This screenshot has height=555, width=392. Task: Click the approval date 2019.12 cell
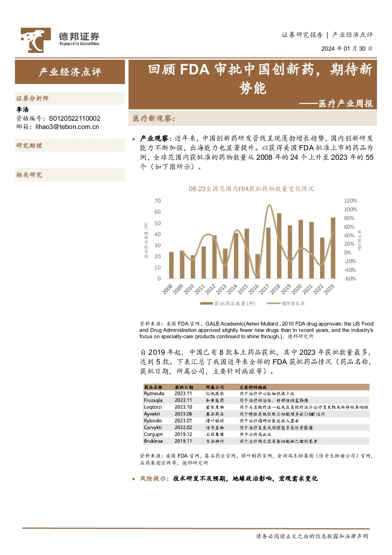coord(183,434)
